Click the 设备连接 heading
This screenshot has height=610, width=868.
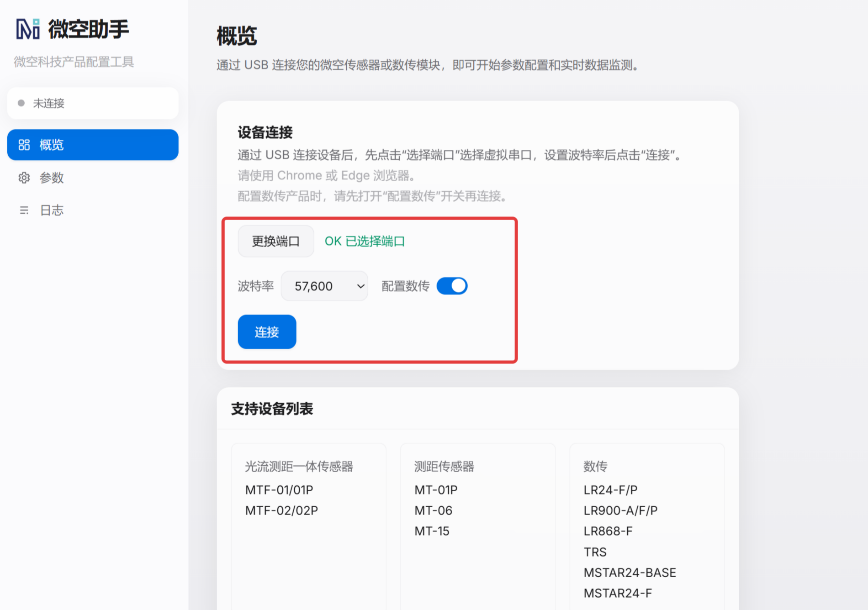pyautogui.click(x=265, y=132)
